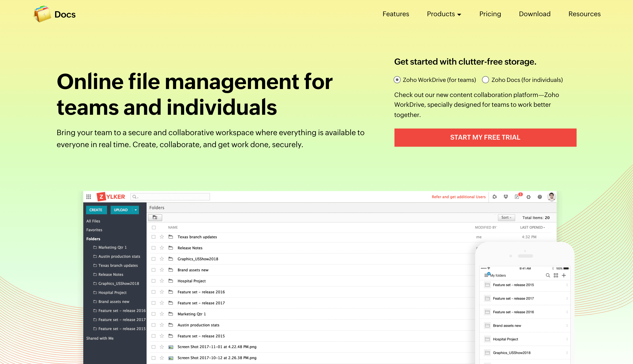The width and height of the screenshot is (633, 364).
Task: Star the Texas branch updates folder
Action: point(162,237)
